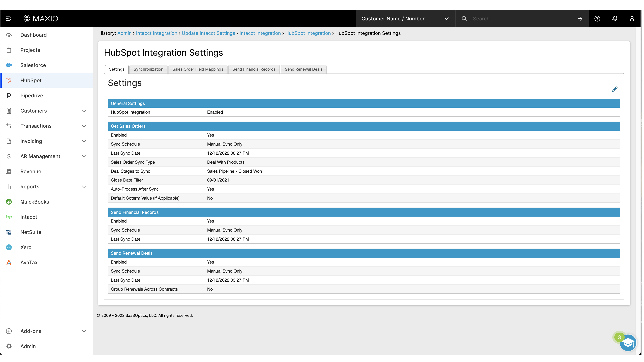This screenshot has height=362, width=644.
Task: Open the help question mark icon
Action: coord(598,18)
